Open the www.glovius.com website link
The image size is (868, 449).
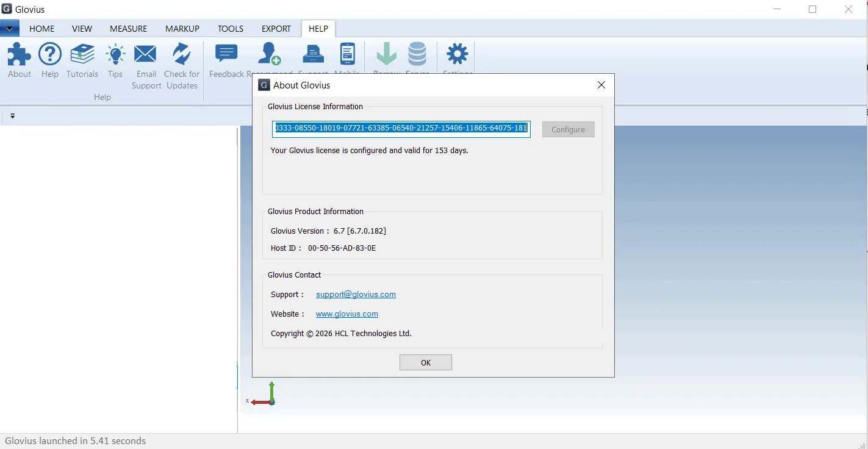(347, 314)
